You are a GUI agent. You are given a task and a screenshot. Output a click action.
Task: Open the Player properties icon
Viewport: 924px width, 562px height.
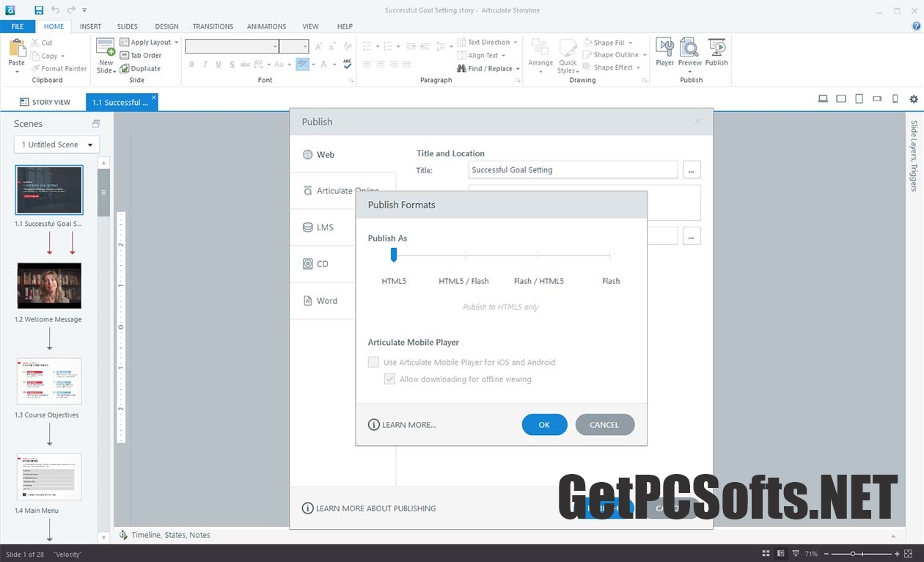665,48
